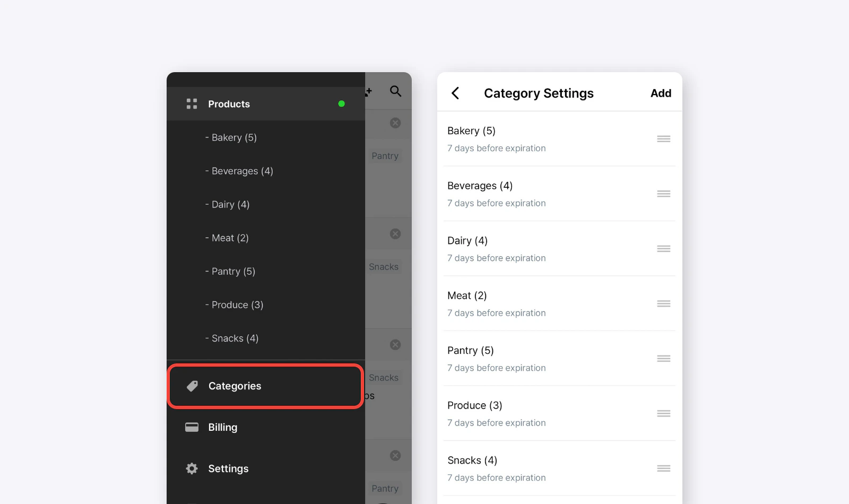Click the Billing credit card icon
The height and width of the screenshot is (504, 849).
pyautogui.click(x=192, y=427)
